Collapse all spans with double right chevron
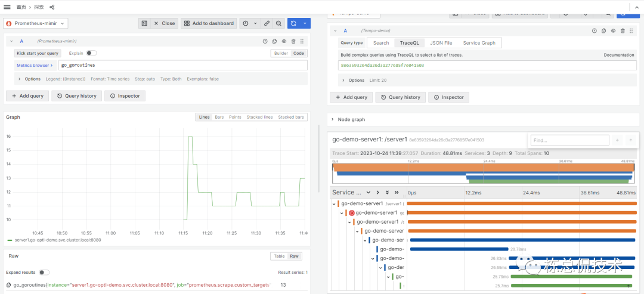This screenshot has width=644, height=294. click(x=397, y=192)
